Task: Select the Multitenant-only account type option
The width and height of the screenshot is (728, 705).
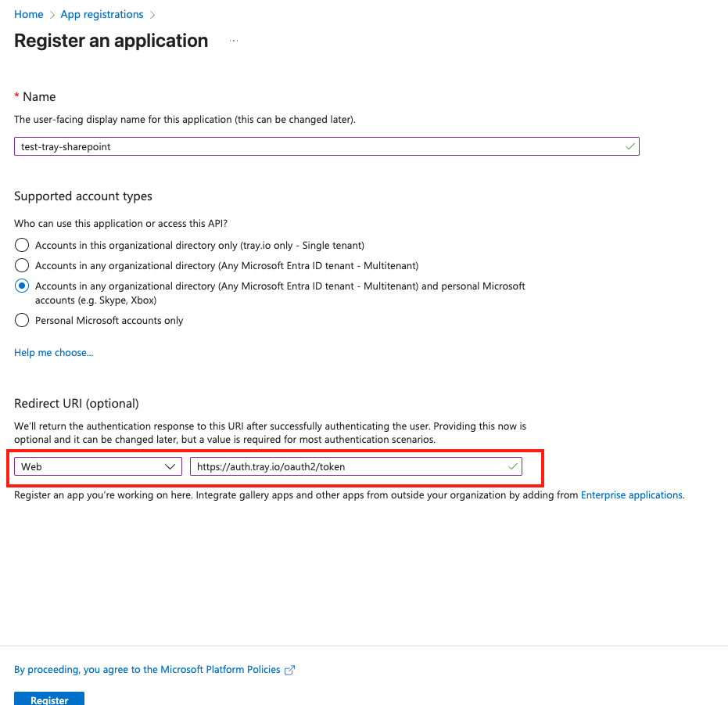Action: (x=22, y=264)
